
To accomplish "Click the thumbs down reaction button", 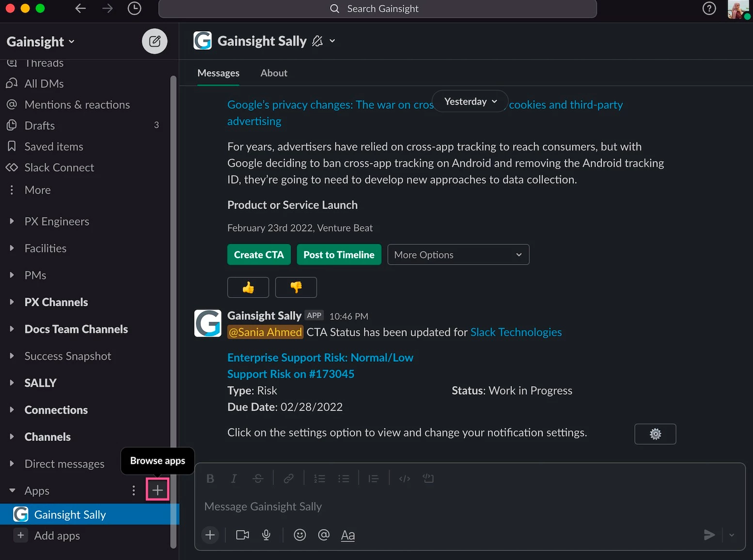I will (296, 287).
